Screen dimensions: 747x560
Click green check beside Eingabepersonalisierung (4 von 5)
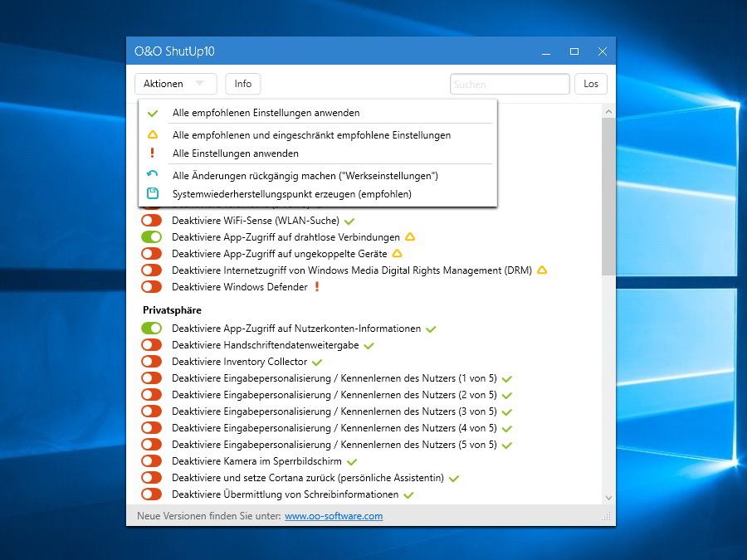click(507, 429)
